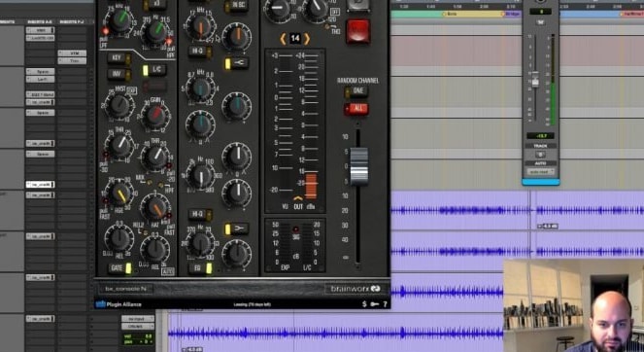
Task: Click green -13.7 volume readout
Action: pyautogui.click(x=540, y=136)
